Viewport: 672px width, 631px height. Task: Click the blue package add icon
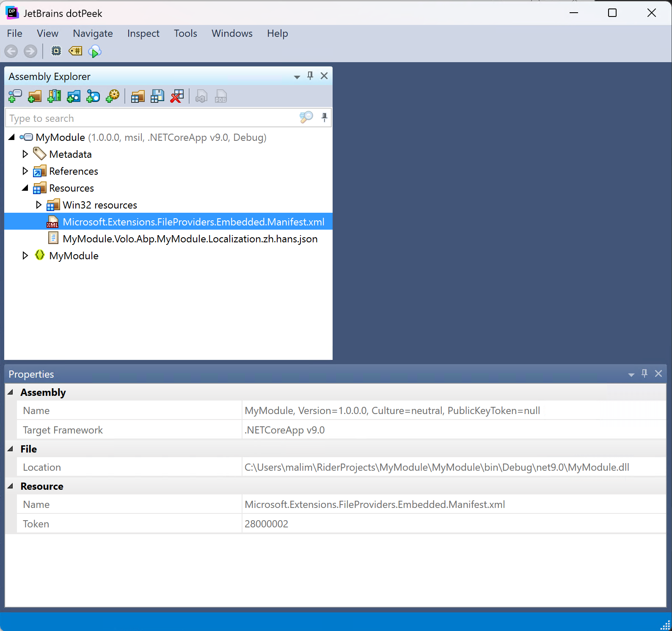(x=93, y=96)
